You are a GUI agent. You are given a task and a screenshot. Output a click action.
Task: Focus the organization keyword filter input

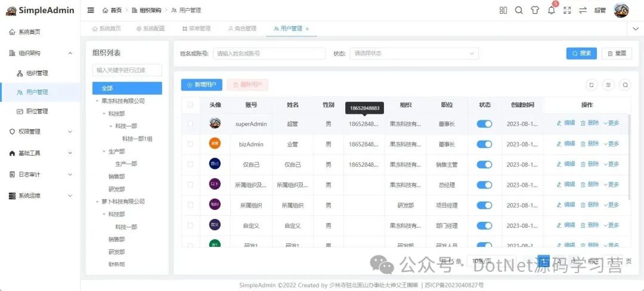pos(128,70)
